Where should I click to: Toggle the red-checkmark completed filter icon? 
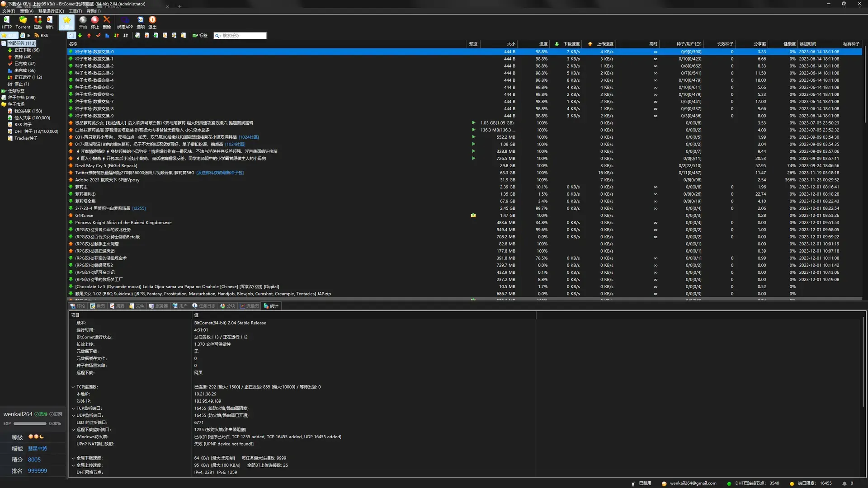(98, 35)
